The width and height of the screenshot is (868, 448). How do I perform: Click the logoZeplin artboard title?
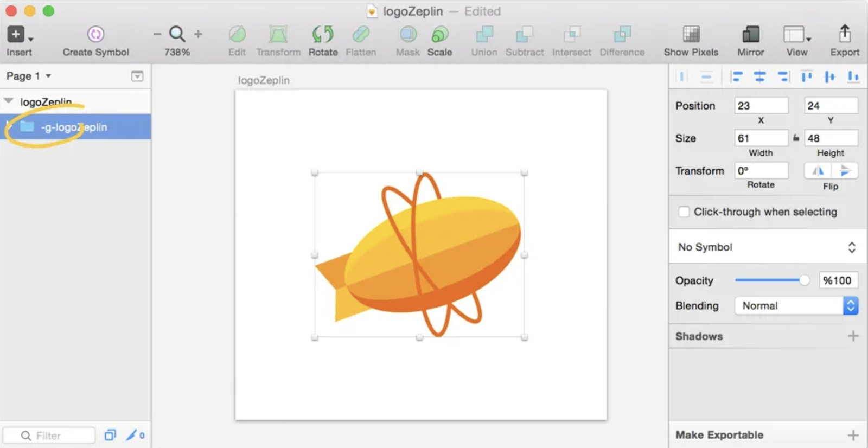click(264, 80)
